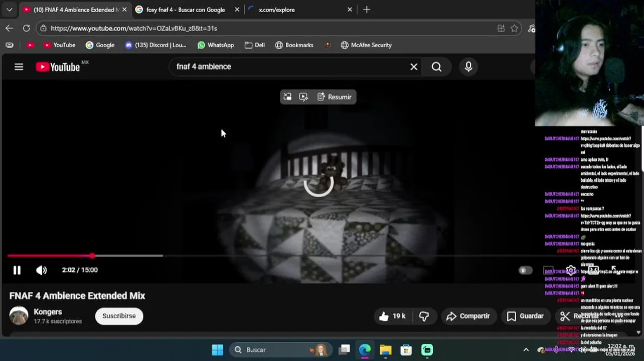The width and height of the screenshot is (644, 361).
Task: Show hidden system tray icons
Action: (526, 350)
